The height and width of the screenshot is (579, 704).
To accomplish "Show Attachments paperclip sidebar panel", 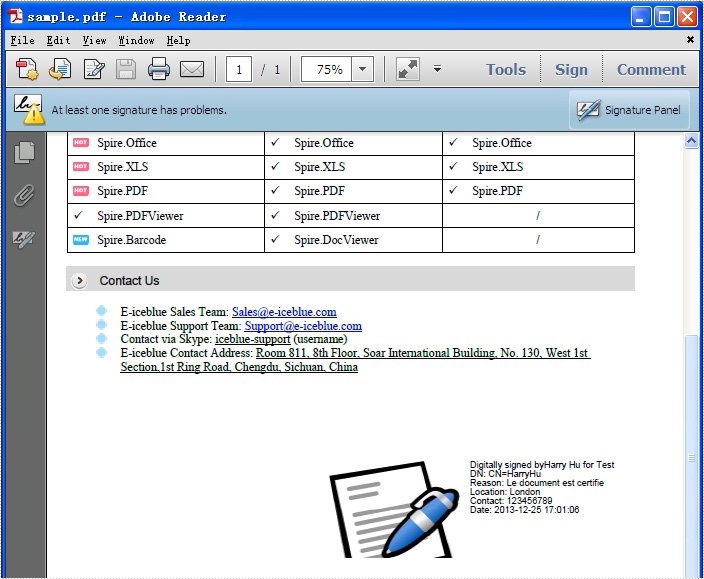I will (x=25, y=195).
